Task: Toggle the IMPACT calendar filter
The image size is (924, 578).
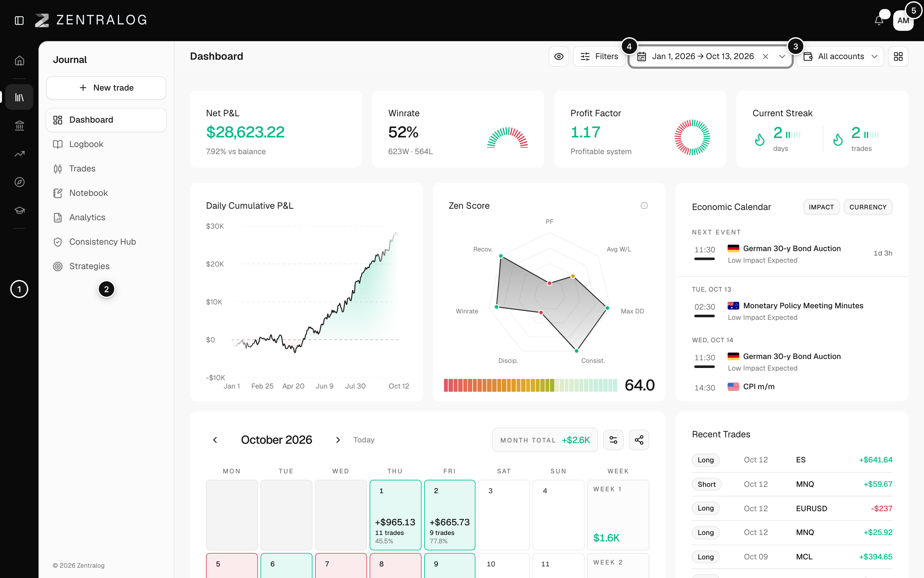Action: (821, 207)
